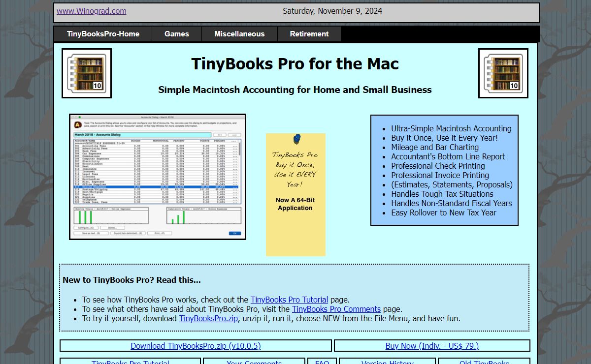The image size is (591, 364).
Task: Click the right TinyBooks Pro bookshelf icon
Action: (x=503, y=73)
